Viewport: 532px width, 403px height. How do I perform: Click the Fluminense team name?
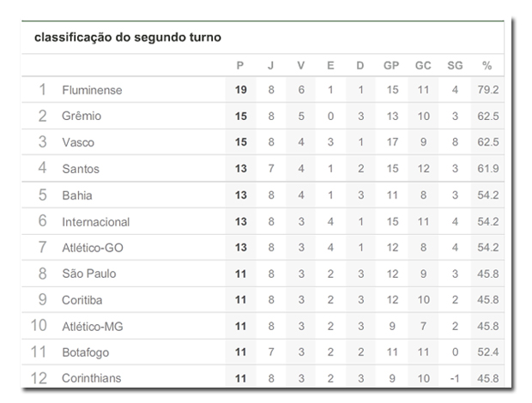(92, 90)
